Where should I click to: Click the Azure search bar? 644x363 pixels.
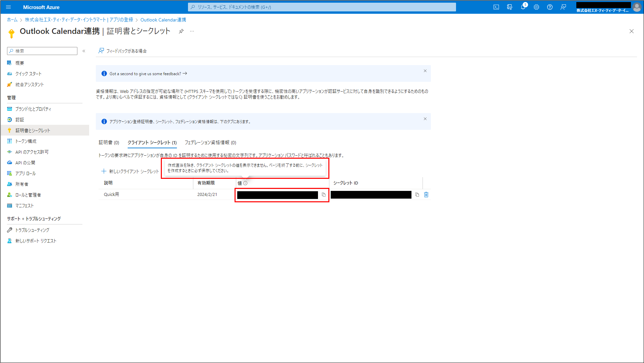tap(322, 7)
